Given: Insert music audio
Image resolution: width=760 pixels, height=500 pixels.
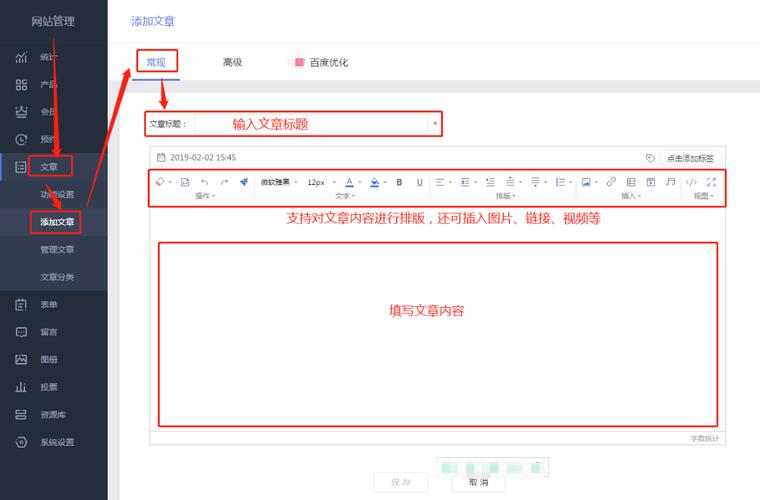Looking at the screenshot, I should tap(670, 182).
